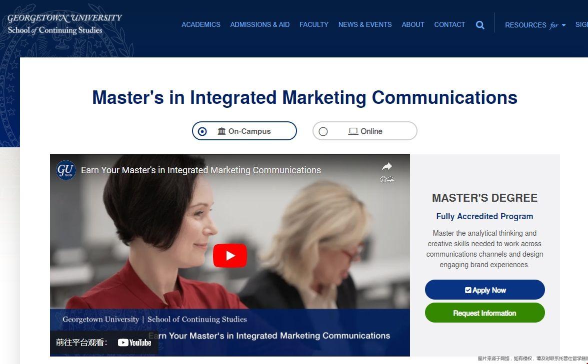This screenshot has width=588, height=364.
Task: Play the video with the red YouTube button
Action: tap(230, 256)
